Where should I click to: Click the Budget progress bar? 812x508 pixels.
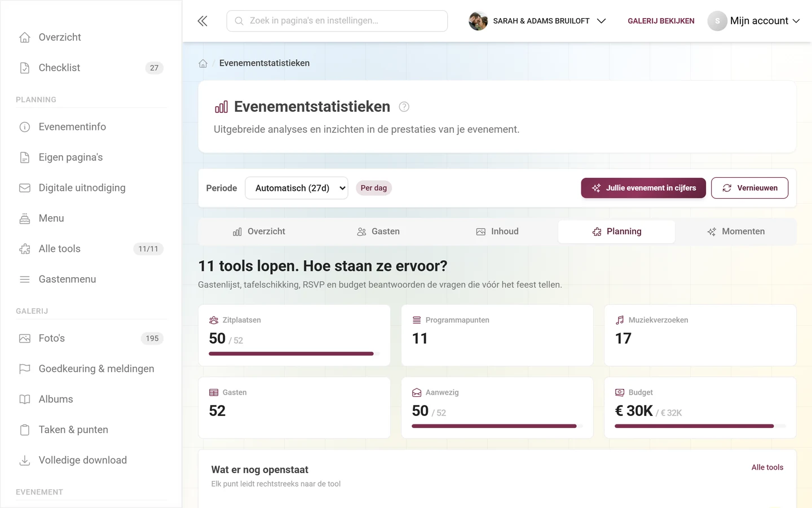tap(700, 426)
